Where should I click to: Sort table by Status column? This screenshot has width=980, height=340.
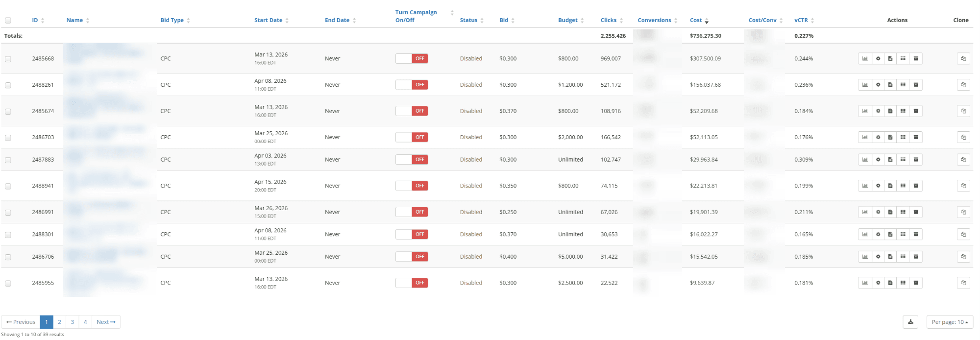pyautogui.click(x=472, y=20)
